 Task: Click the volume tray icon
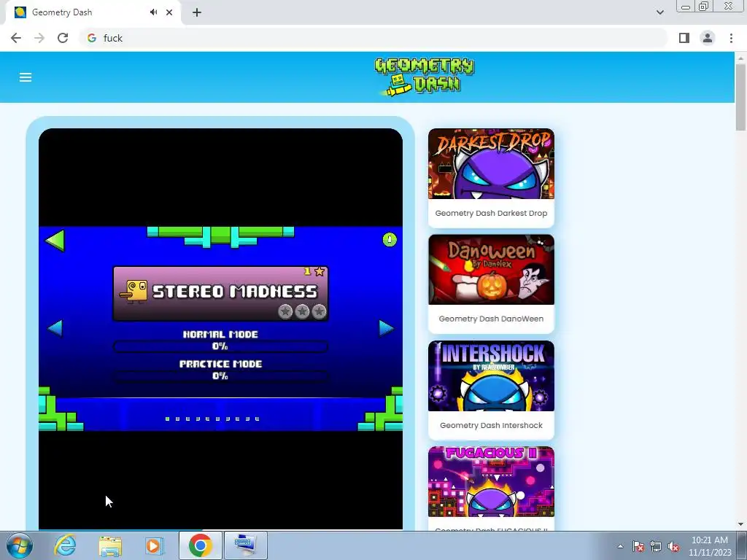pos(673,546)
